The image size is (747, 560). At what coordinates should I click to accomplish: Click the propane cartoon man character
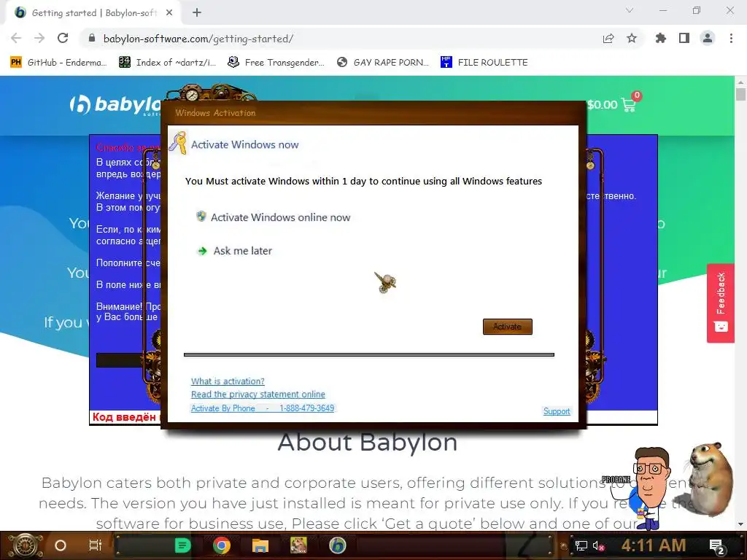point(648,488)
